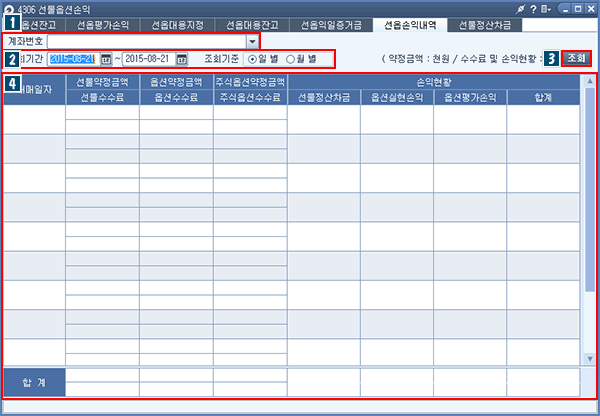Click the end date 2015-08-21 field

(x=148, y=59)
